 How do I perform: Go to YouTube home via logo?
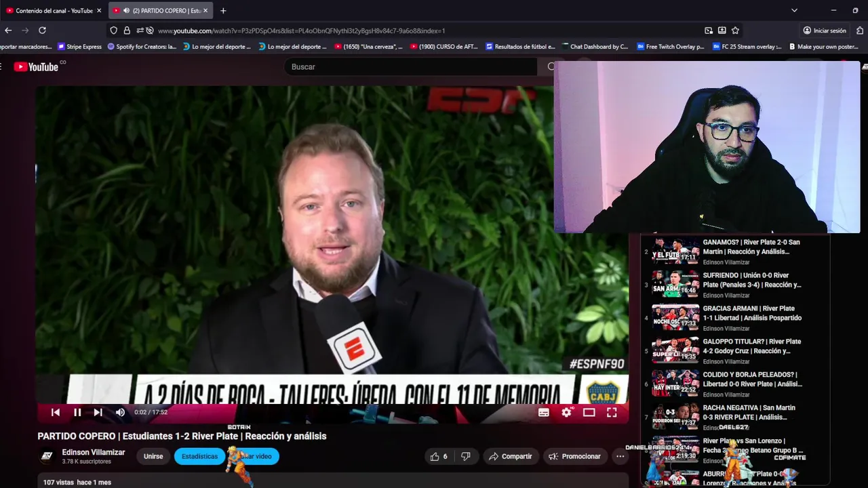(x=37, y=66)
